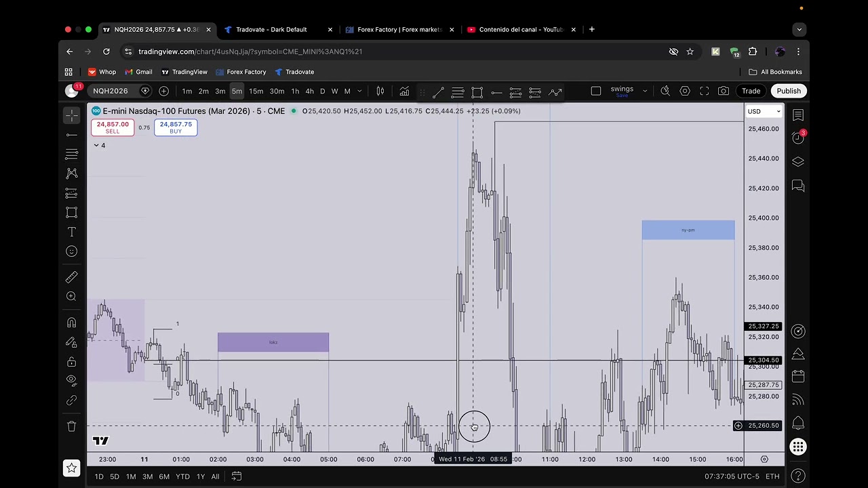The width and height of the screenshot is (868, 488).
Task: Toggle lock all drawings
Action: point(71,361)
